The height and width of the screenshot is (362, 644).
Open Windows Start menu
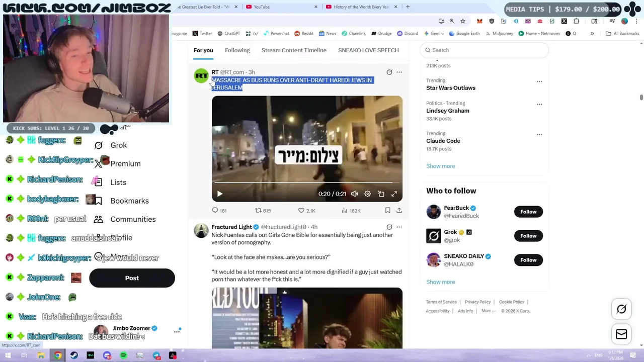(x=8, y=355)
